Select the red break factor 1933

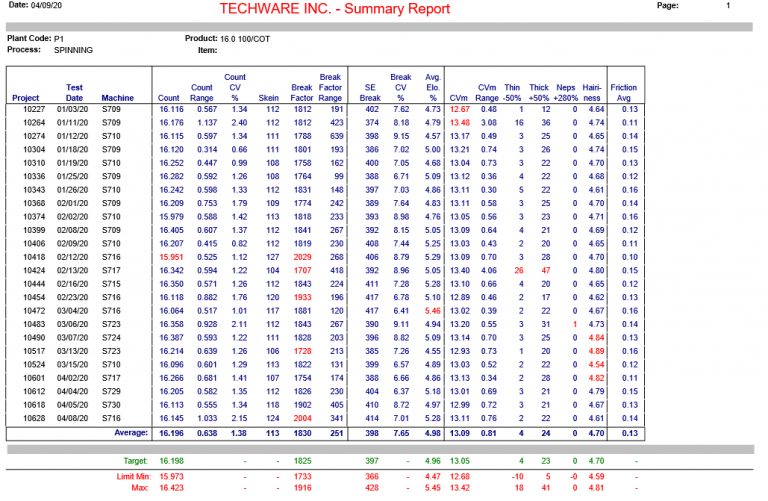point(303,297)
